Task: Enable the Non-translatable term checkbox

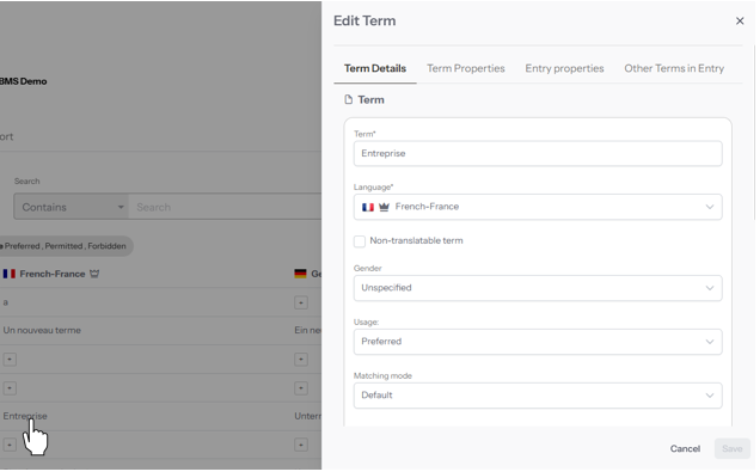Action: 360,241
